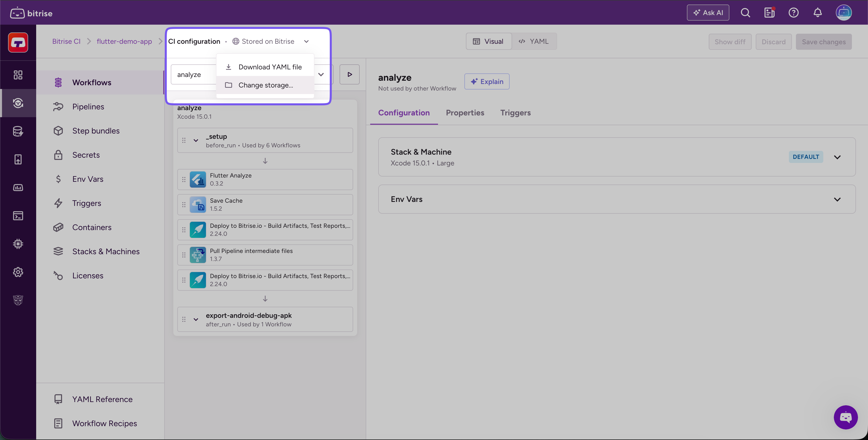Open the device download icon in left rail
This screenshot has width=868, height=440.
tap(18, 159)
